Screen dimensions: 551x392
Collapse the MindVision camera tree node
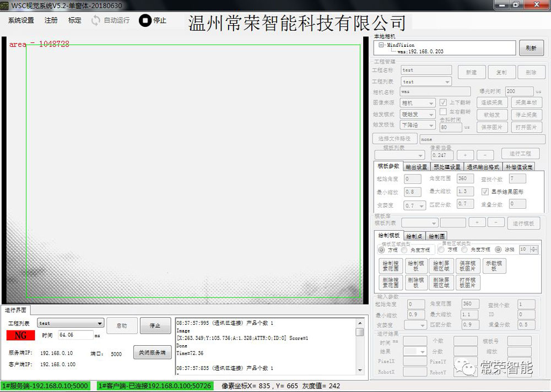tap(381, 45)
